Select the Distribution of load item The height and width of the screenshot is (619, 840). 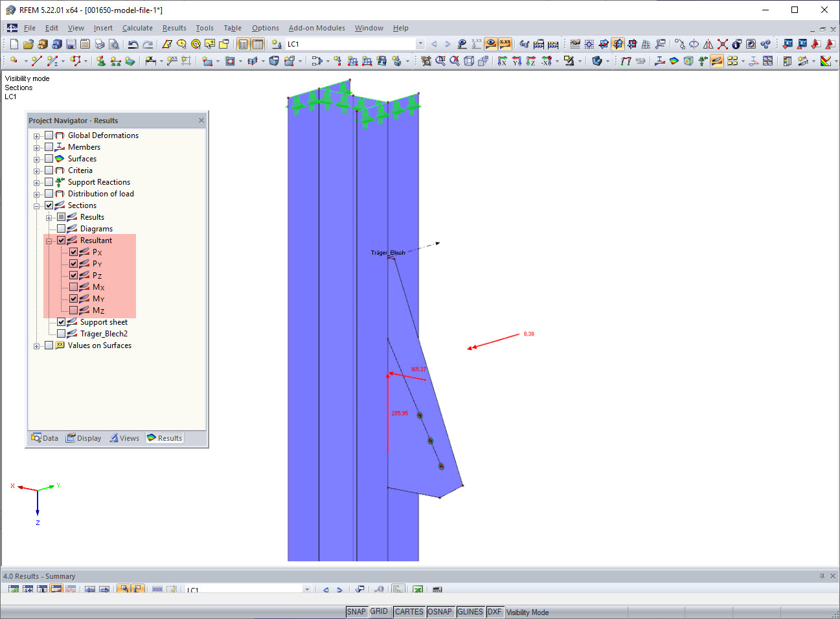101,194
